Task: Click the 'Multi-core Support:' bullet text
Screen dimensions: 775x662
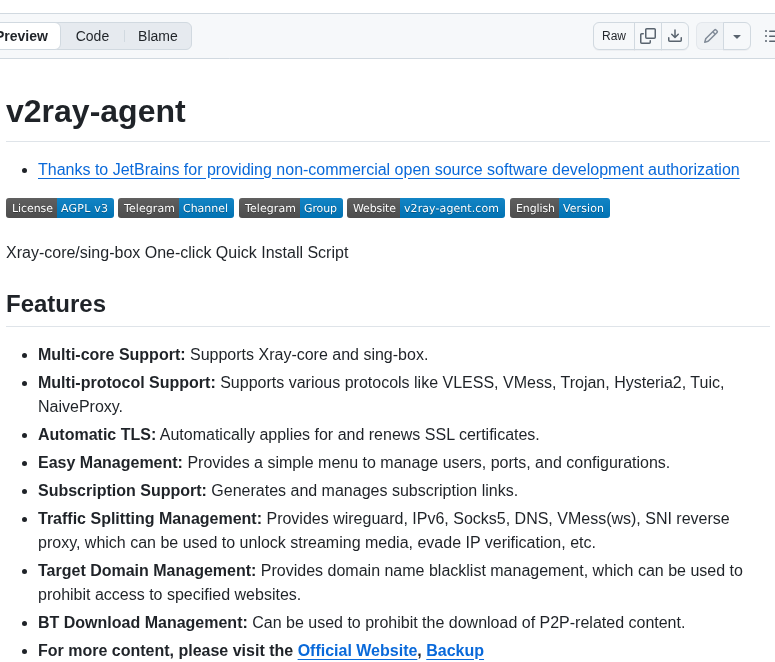Action: (111, 354)
